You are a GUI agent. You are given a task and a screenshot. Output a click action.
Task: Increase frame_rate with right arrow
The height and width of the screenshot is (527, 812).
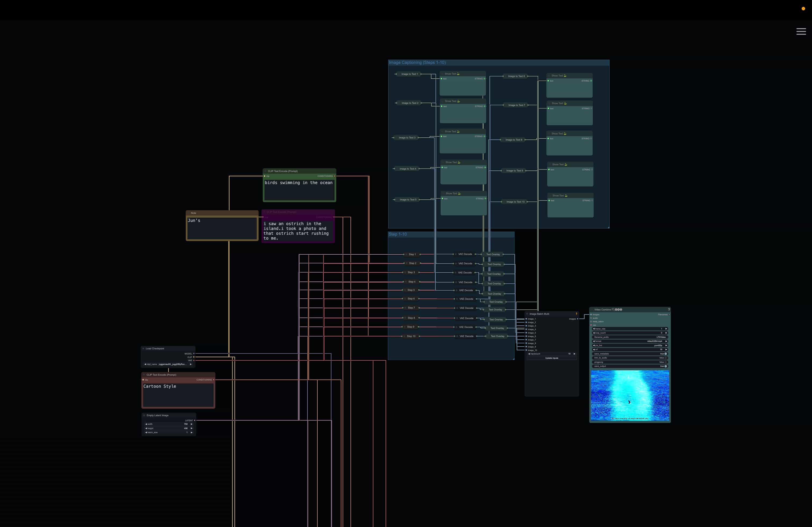click(x=666, y=329)
